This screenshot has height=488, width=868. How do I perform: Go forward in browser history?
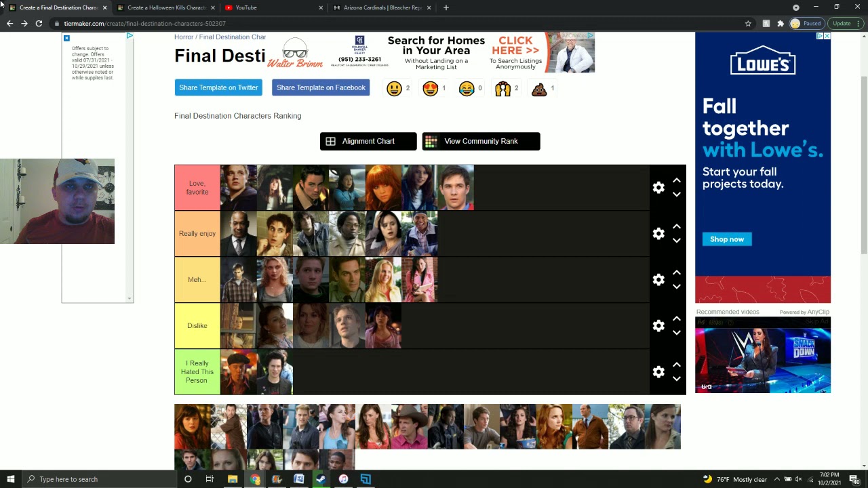point(24,23)
